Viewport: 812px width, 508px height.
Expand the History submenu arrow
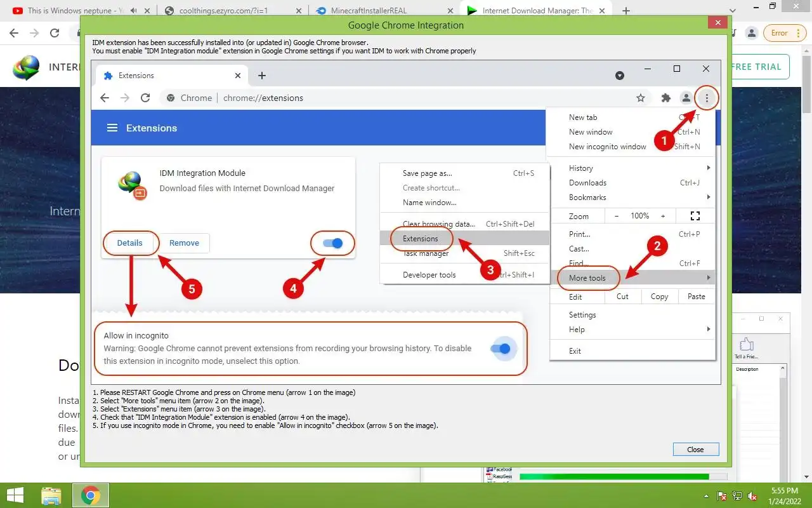[x=709, y=168]
